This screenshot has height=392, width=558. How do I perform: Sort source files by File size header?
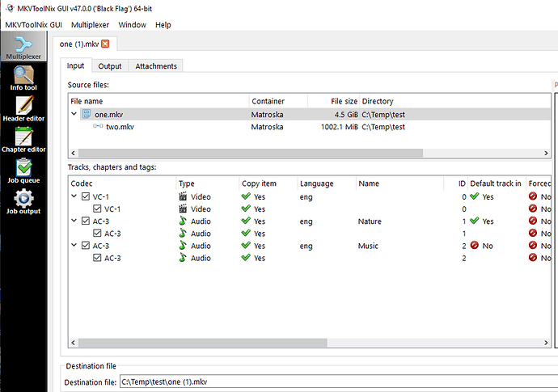point(333,101)
